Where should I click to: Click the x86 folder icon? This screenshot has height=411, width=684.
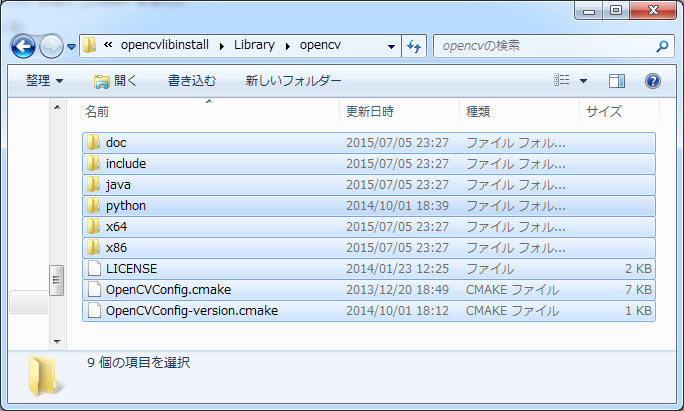click(93, 247)
